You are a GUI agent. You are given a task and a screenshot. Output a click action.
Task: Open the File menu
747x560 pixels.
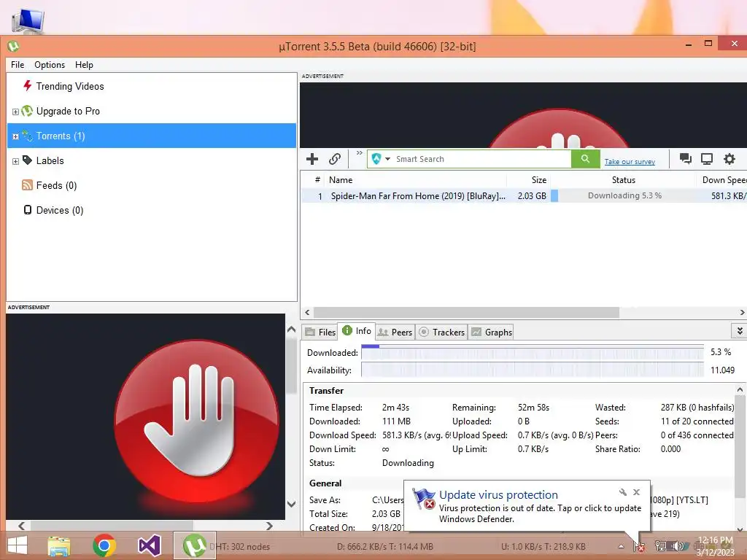coord(18,65)
